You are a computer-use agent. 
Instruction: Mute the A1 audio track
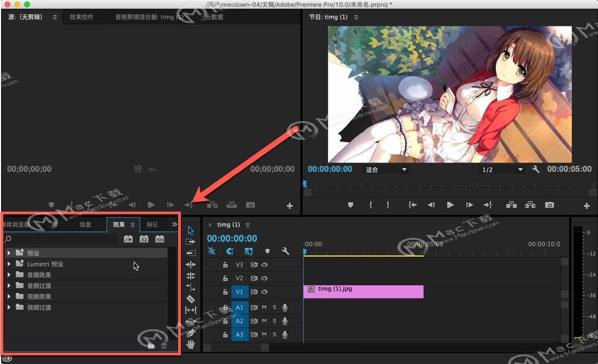(x=265, y=307)
